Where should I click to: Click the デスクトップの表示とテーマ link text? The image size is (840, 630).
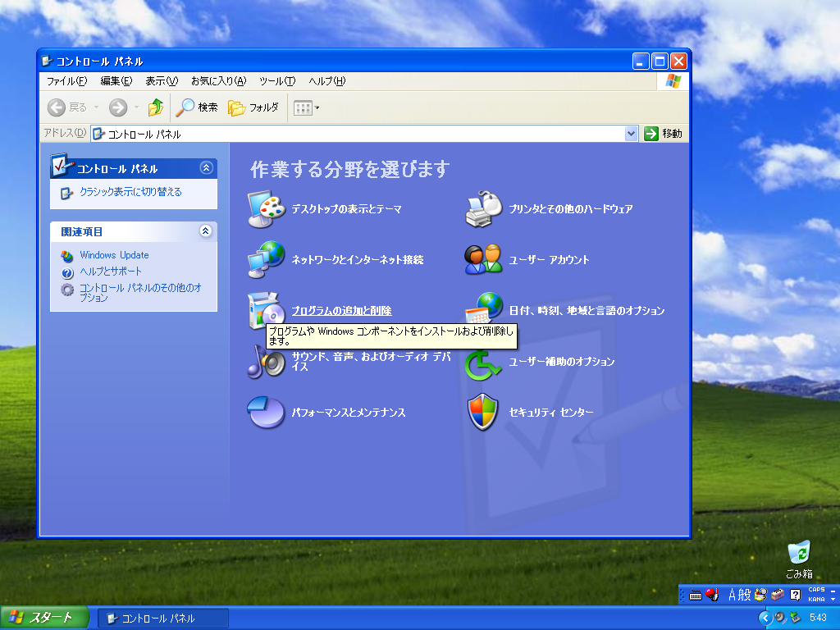click(x=347, y=209)
